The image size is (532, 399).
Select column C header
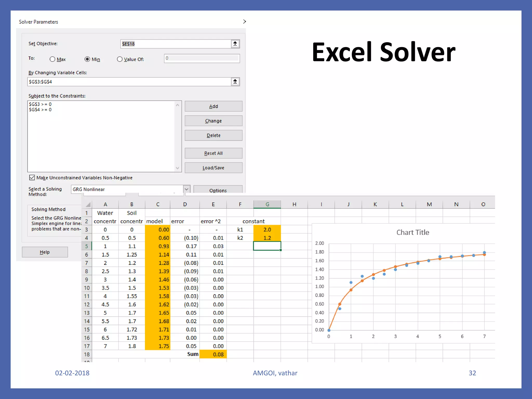click(158, 204)
